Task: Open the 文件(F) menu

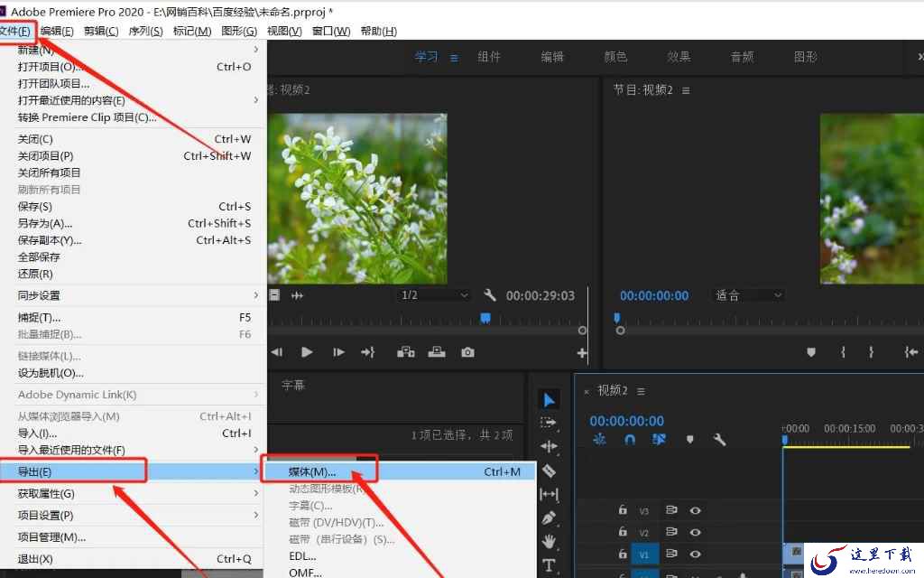Action: coord(16,31)
